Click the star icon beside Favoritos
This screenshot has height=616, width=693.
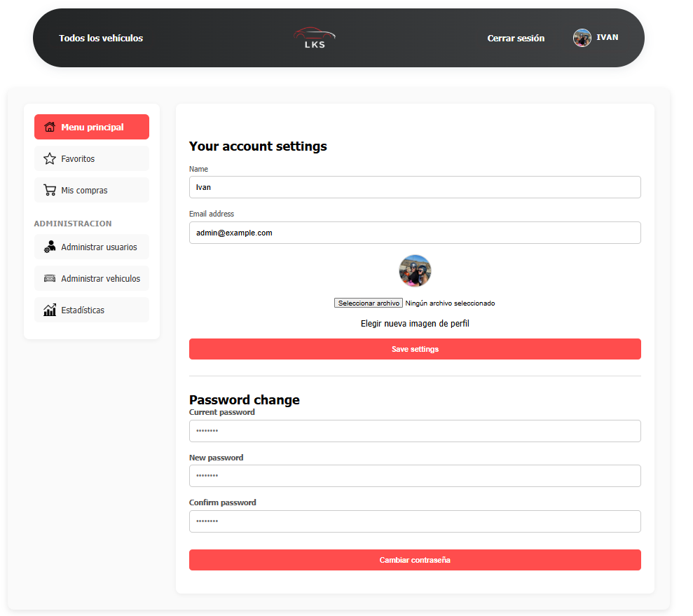click(x=50, y=159)
